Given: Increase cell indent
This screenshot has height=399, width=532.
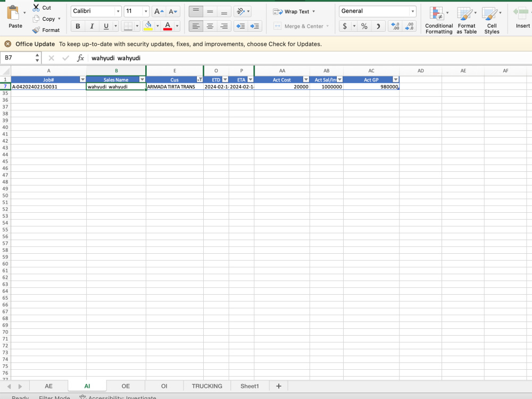Looking at the screenshot, I should click(x=255, y=26).
